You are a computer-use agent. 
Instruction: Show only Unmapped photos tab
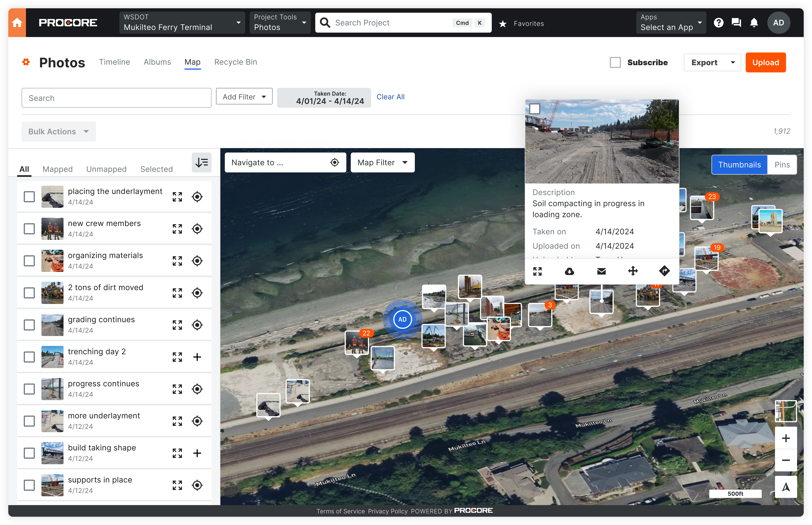[x=106, y=169]
